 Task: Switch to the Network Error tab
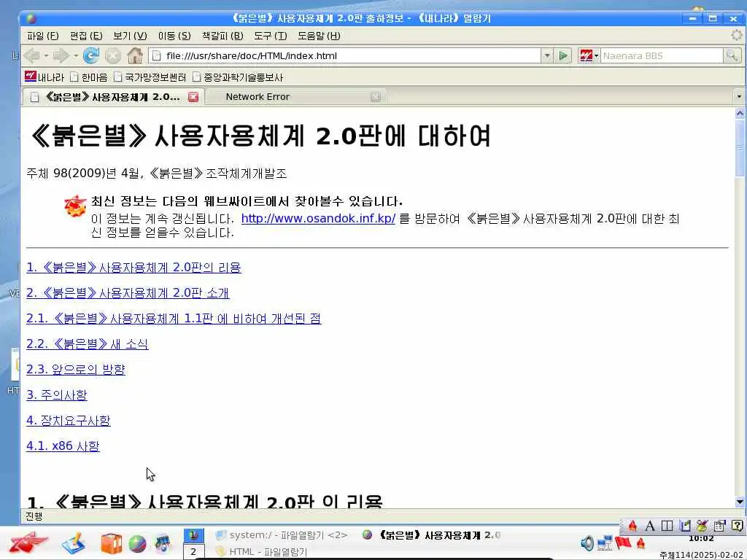[258, 97]
